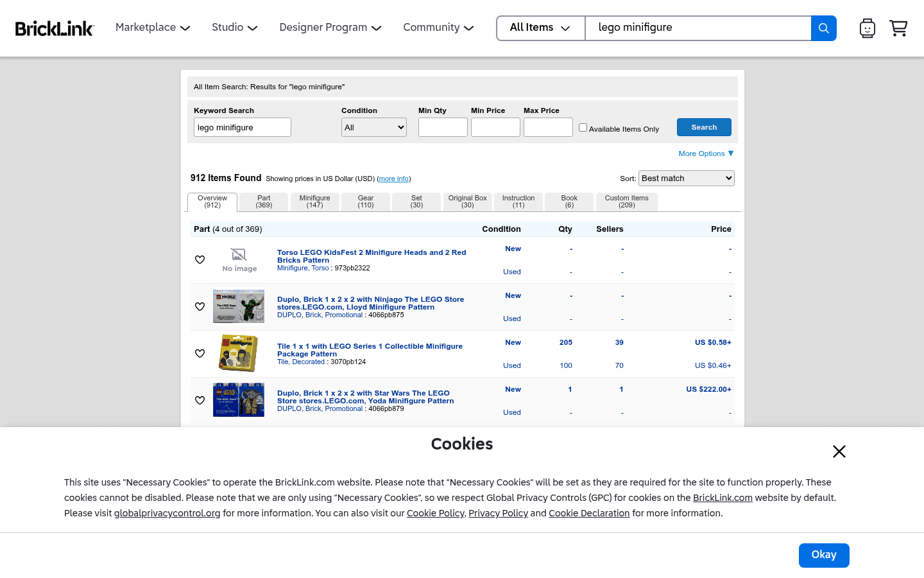
Task: Open the minifigure head account icon
Action: pos(868,28)
